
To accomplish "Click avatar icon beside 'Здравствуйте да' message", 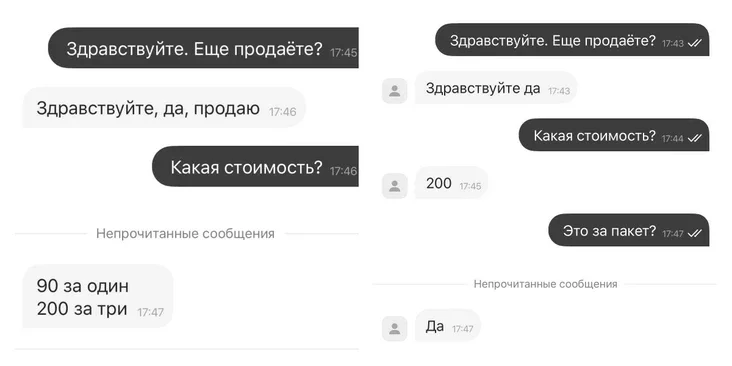I will click(394, 91).
